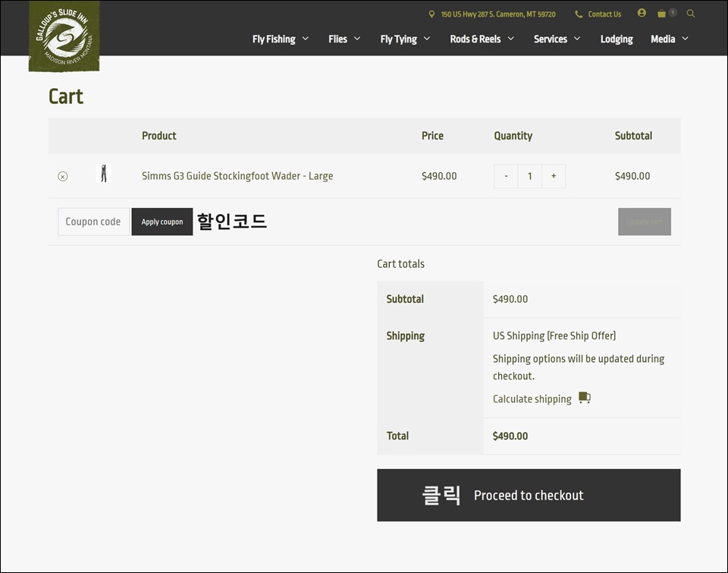
Task: Click the US Shipping (Free Ship Offer) text
Action: 554,335
